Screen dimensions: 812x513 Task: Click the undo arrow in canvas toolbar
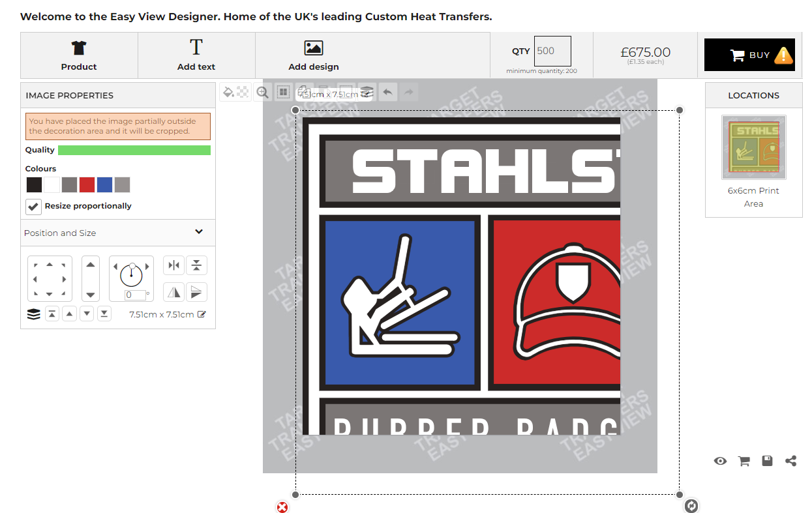pyautogui.click(x=387, y=93)
